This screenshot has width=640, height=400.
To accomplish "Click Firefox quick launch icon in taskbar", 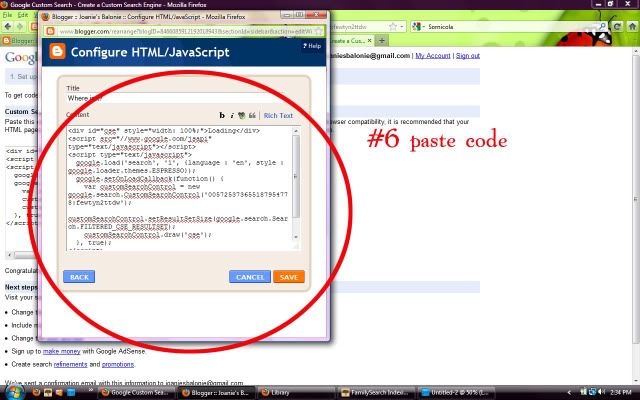I will (36, 393).
